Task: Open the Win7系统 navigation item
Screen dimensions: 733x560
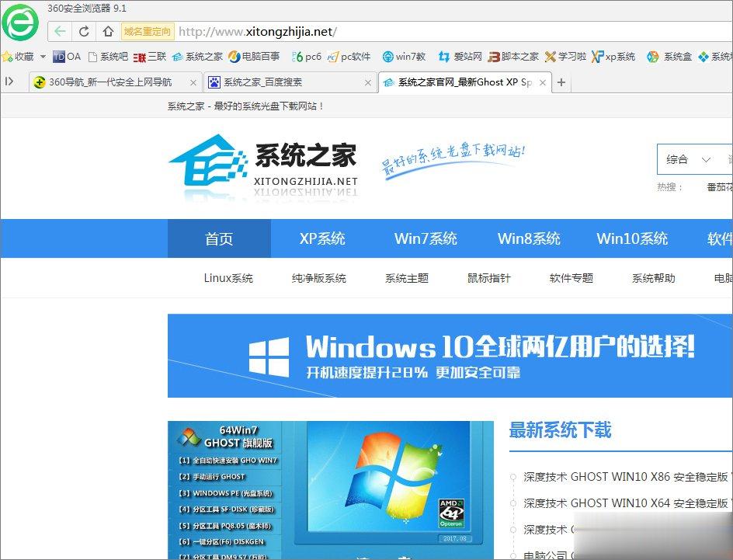Action: tap(426, 238)
